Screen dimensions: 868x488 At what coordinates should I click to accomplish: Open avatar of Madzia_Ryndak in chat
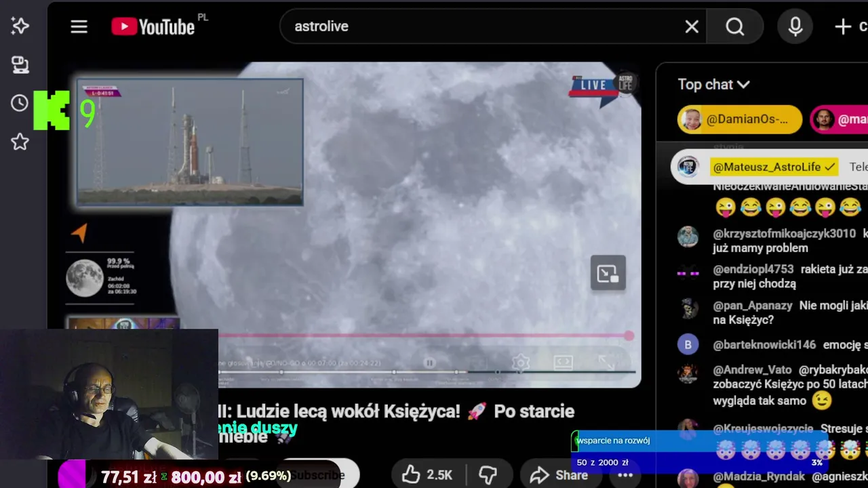pos(688,479)
